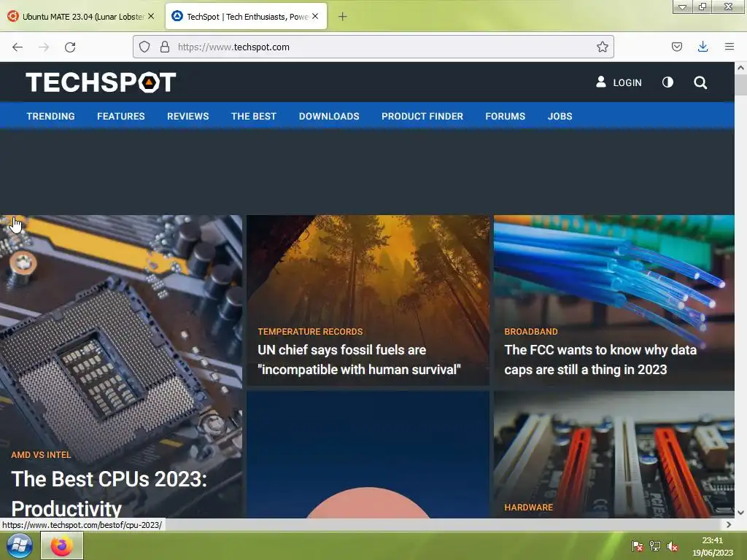Click the page scrollbar down arrow
Image resolution: width=747 pixels, height=560 pixels.
740,513
